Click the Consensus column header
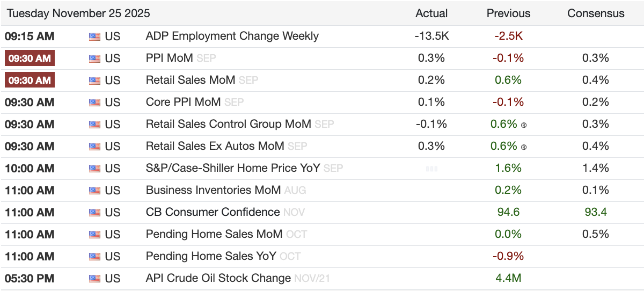 point(596,13)
